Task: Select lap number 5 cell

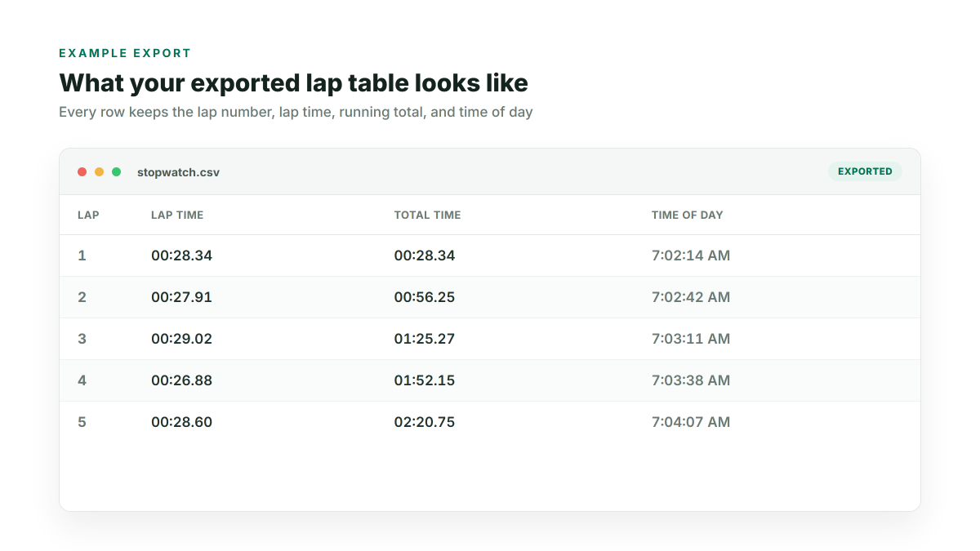Action: click(x=82, y=422)
